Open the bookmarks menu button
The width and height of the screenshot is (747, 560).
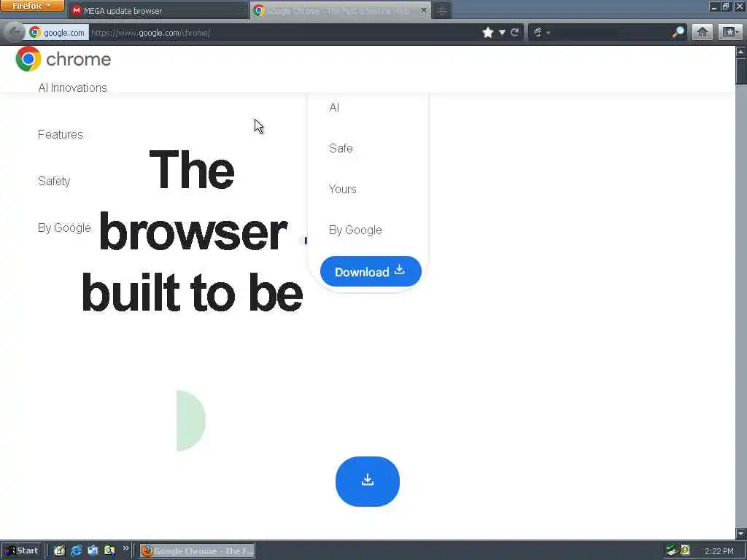click(x=729, y=32)
